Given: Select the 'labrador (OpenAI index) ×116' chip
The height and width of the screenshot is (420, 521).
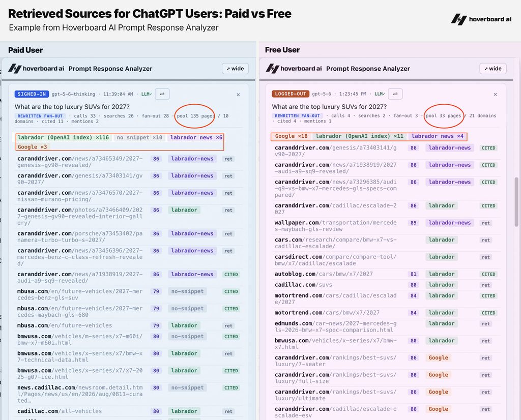Looking at the screenshot, I should [x=63, y=137].
